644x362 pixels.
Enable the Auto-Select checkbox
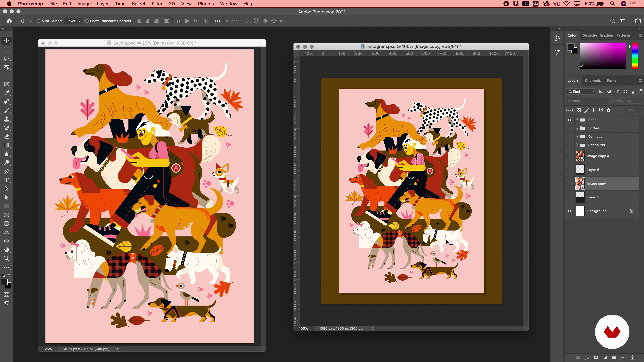[x=39, y=21]
